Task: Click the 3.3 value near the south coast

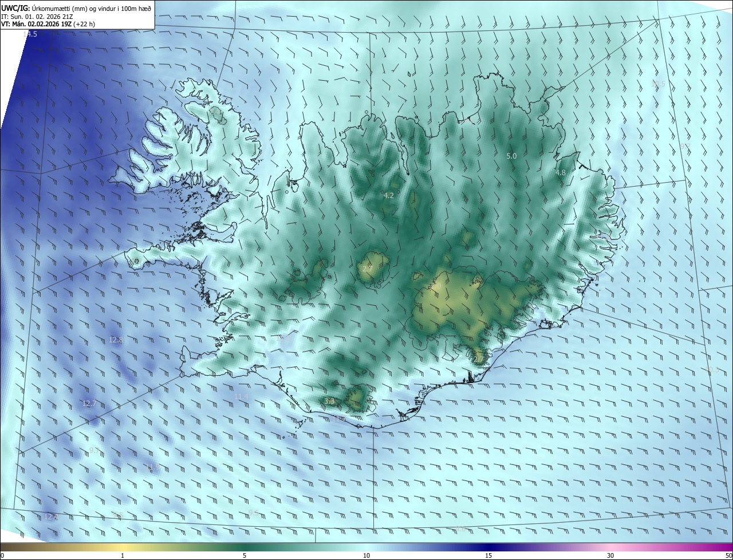Action: (329, 401)
